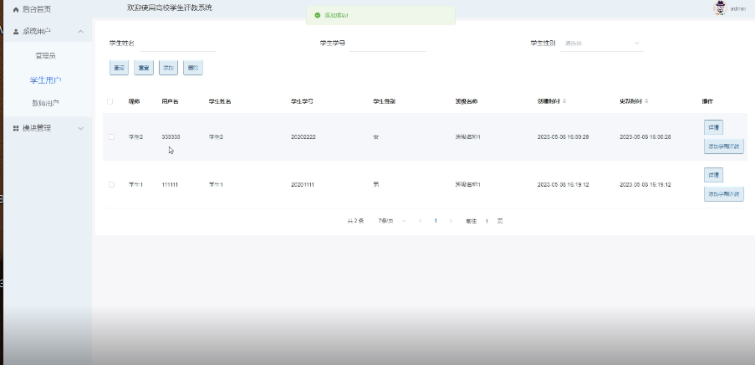Open 详情 for the 111111 row

pos(714,175)
